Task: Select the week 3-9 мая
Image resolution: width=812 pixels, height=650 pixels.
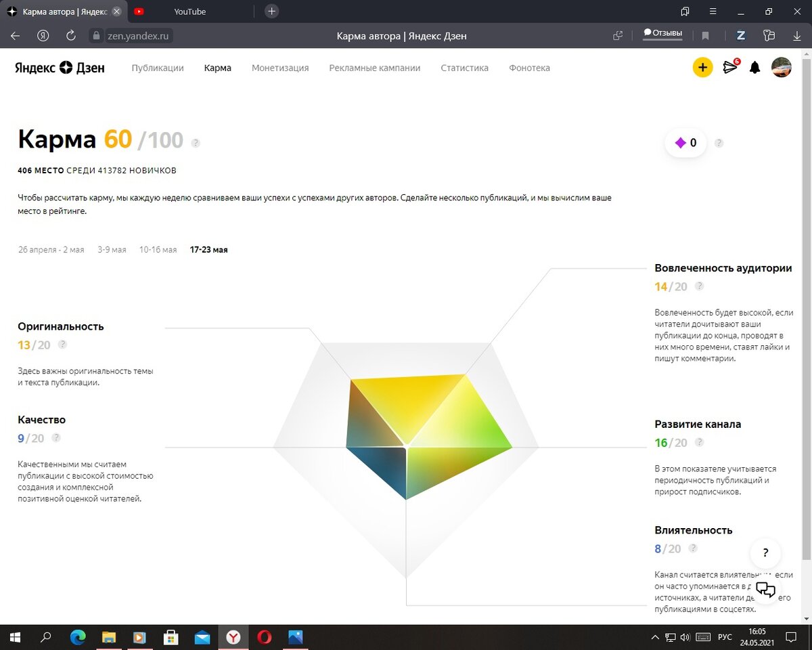Action: point(112,250)
